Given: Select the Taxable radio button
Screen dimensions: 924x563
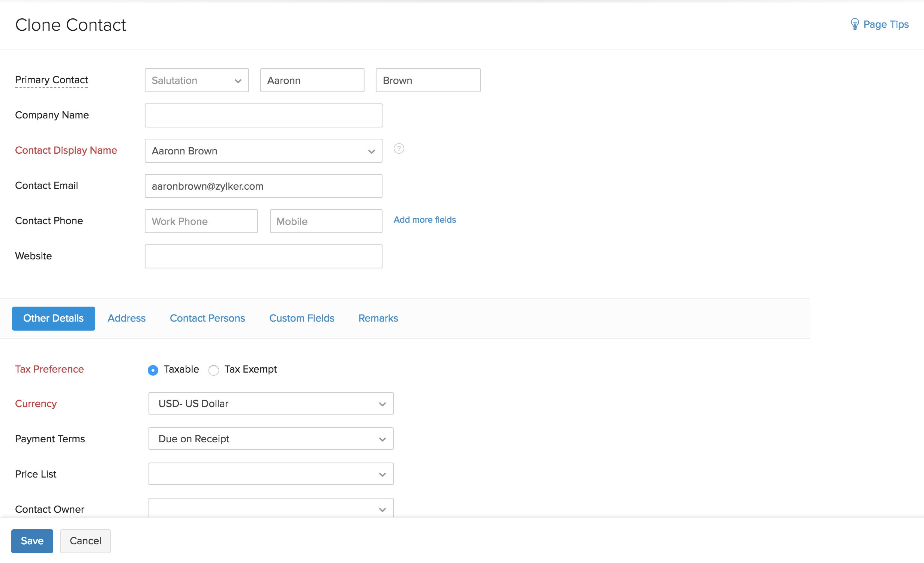Looking at the screenshot, I should click(153, 369).
